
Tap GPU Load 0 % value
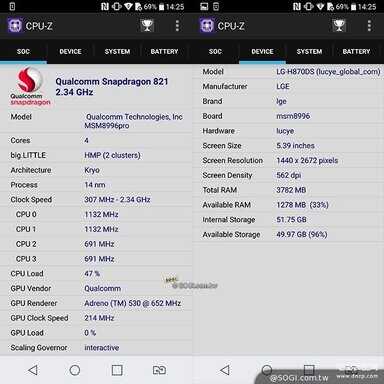(90, 333)
